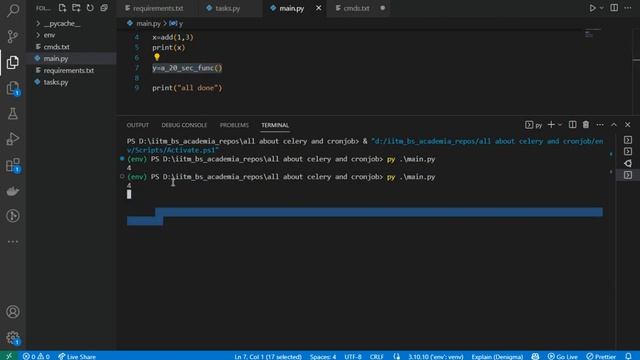Show additional activity bar views
This screenshot has height=360, width=640.
pyautogui.click(x=13, y=242)
